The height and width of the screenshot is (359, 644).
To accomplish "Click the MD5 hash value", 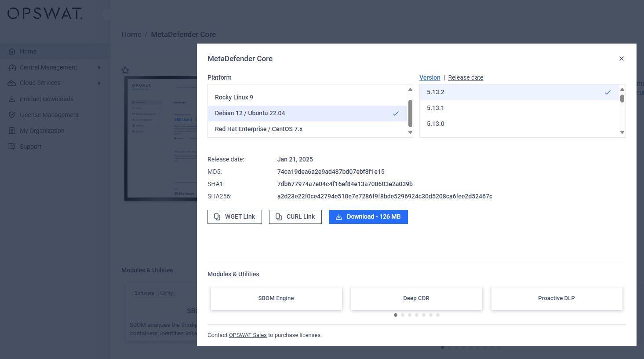I will (x=331, y=172).
